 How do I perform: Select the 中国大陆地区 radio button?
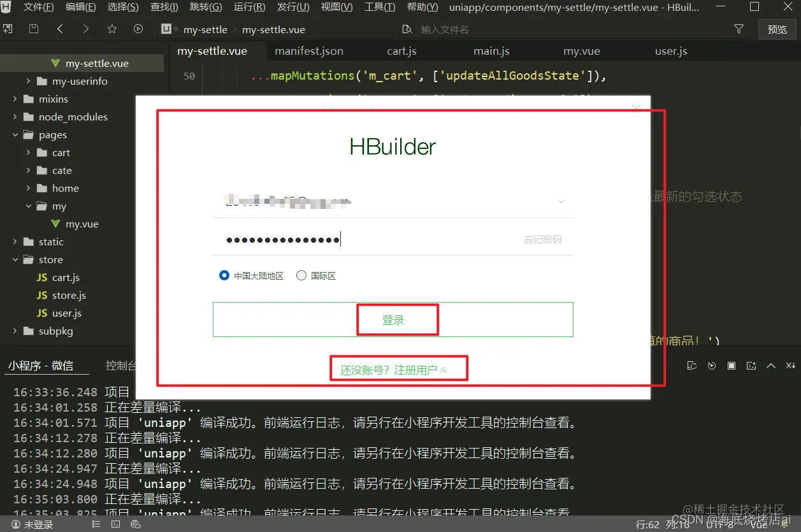click(224, 275)
